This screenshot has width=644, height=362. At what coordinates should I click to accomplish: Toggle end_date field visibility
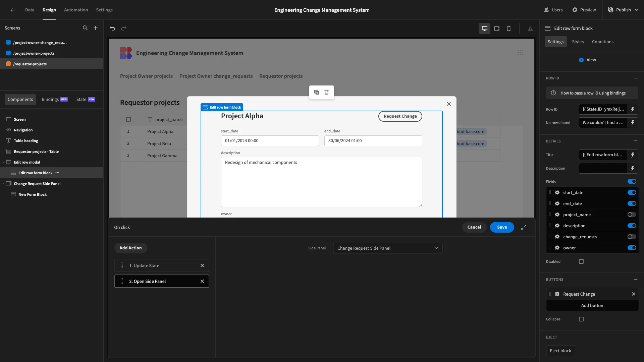pyautogui.click(x=632, y=203)
